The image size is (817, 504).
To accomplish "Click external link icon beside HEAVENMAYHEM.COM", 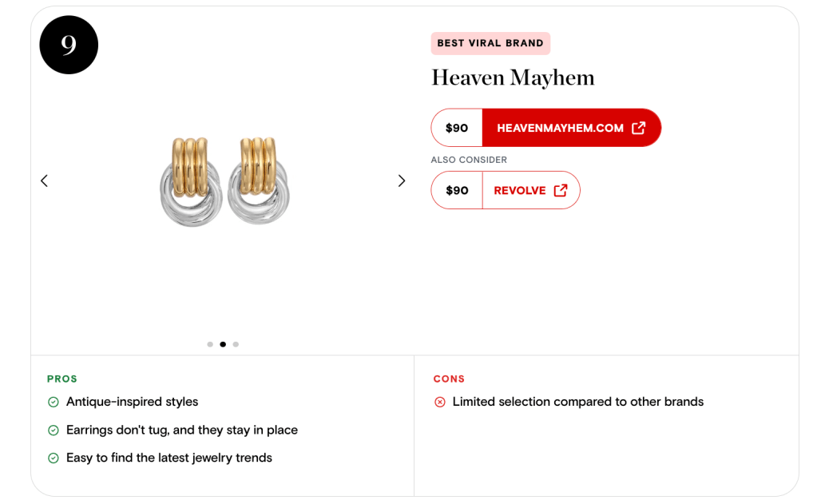I will (639, 128).
